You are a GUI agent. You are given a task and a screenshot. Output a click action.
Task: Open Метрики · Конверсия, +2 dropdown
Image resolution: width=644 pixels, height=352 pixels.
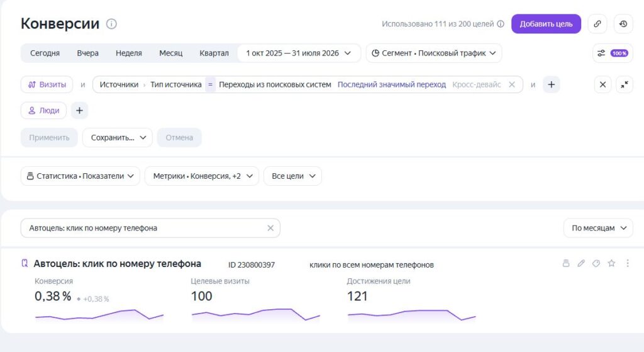(202, 176)
